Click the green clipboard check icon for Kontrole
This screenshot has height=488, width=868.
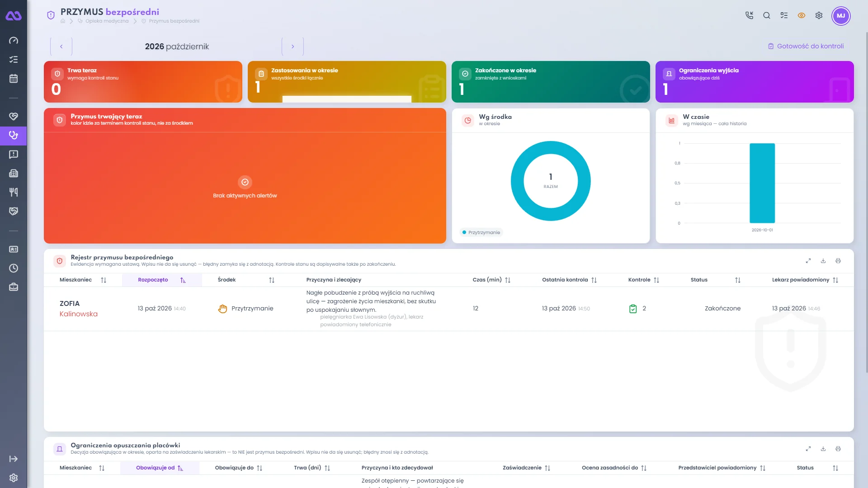633,309
